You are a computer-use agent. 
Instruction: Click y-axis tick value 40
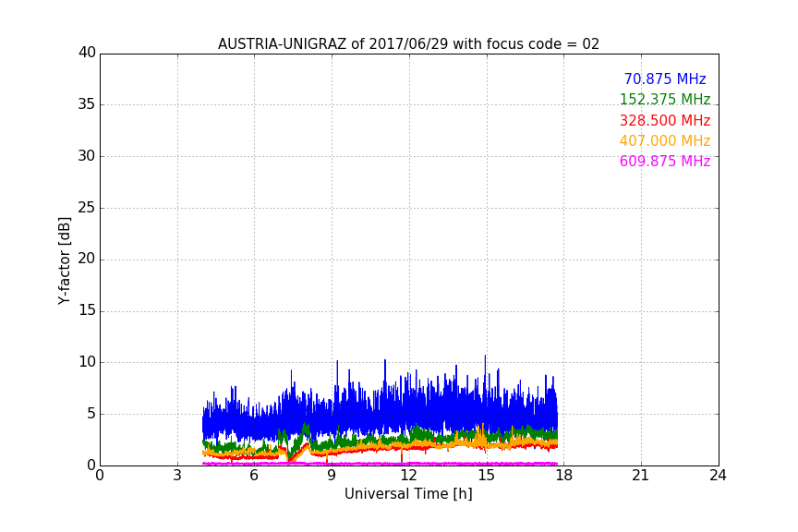tap(87, 53)
